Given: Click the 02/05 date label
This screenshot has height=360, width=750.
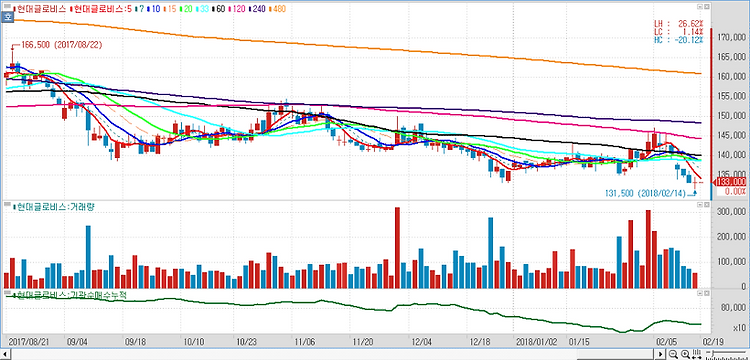Looking at the screenshot, I should coord(668,342).
